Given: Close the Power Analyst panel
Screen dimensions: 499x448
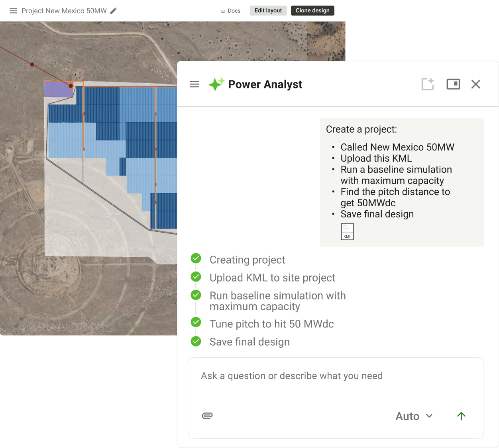Looking at the screenshot, I should [x=476, y=84].
